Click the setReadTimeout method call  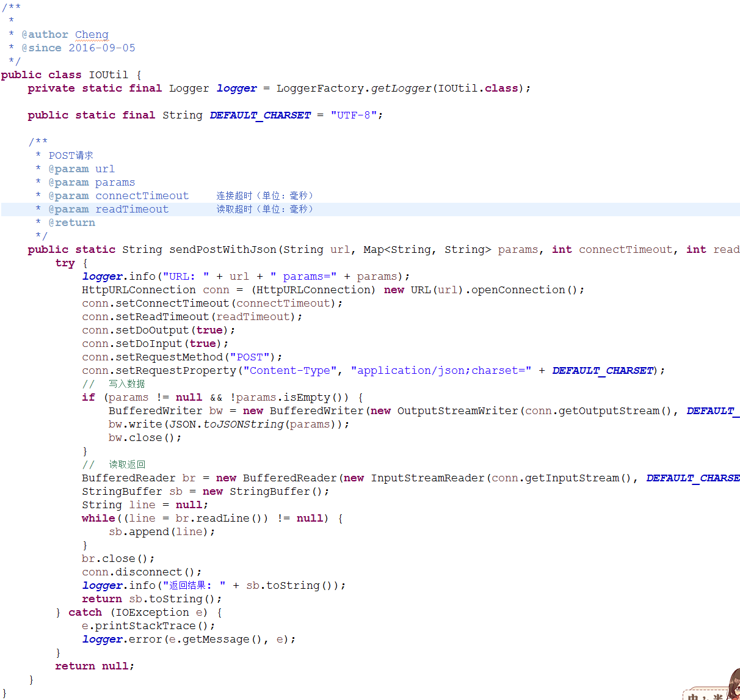point(162,317)
